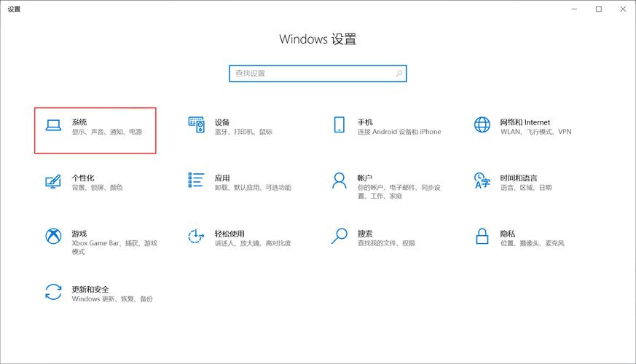Open the 应用 list icon

pyautogui.click(x=196, y=180)
